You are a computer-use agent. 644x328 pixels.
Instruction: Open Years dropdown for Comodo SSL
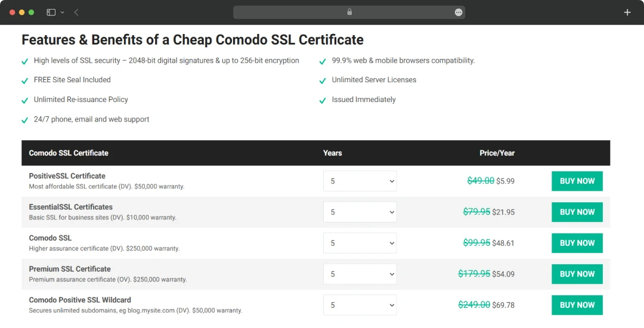pos(360,243)
